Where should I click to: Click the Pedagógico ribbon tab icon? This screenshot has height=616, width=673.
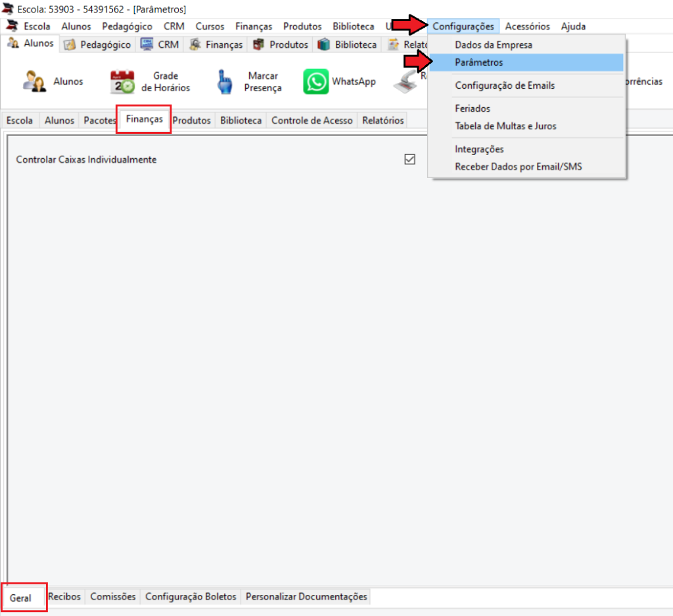70,45
